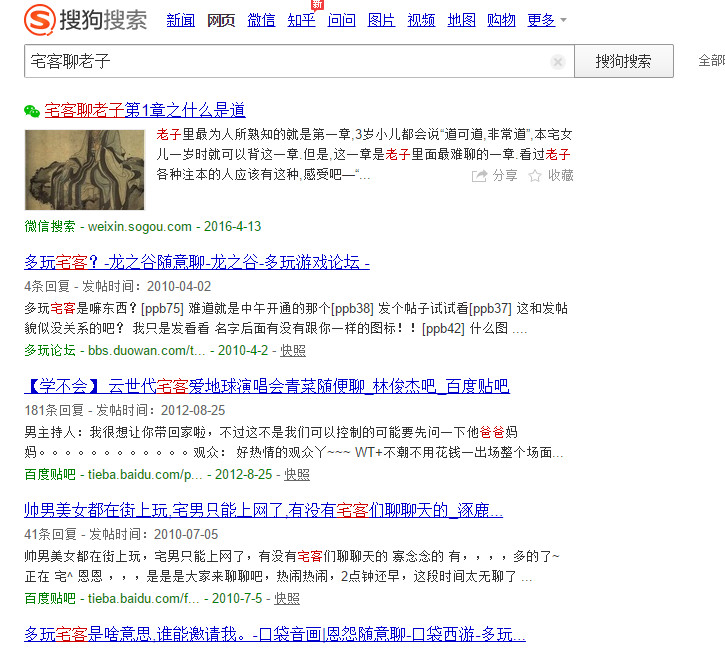Viewport: 725px width, 652px height.
Task: Click text 41条回复 - 发帖时间：2010-07-05
Action: 121,534
